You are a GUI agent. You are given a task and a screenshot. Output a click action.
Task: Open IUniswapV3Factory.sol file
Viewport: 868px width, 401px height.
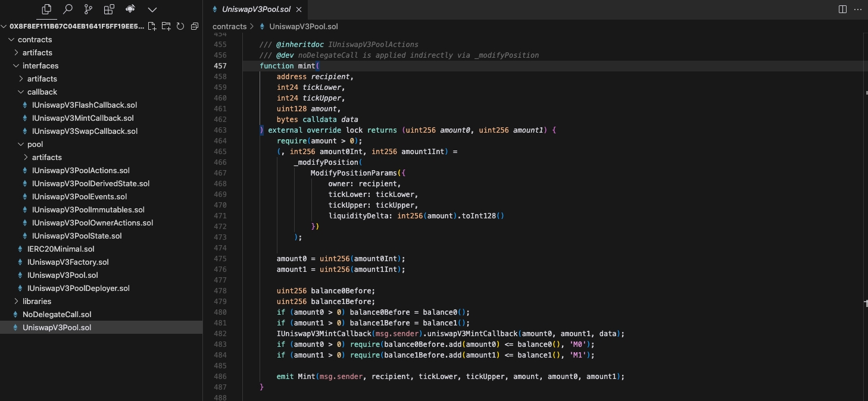pyautogui.click(x=68, y=262)
